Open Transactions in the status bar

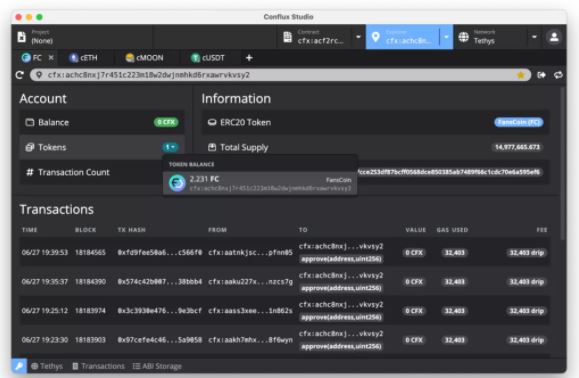(x=98, y=366)
